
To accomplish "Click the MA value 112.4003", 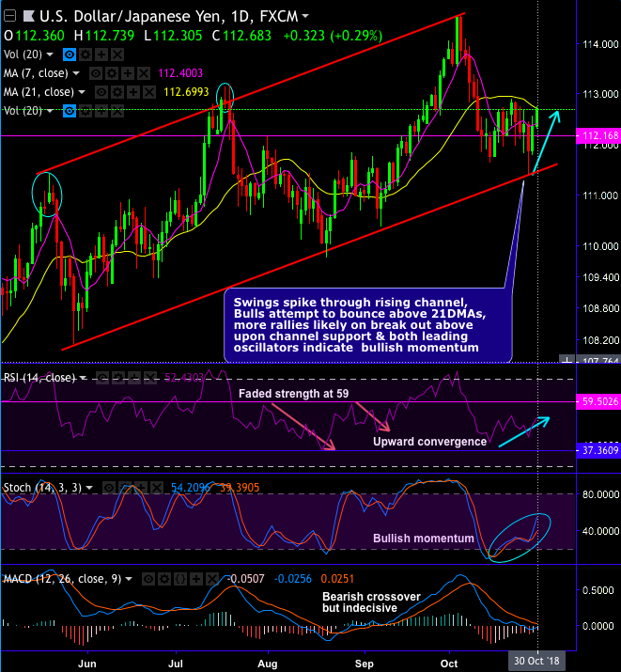I will (x=180, y=73).
